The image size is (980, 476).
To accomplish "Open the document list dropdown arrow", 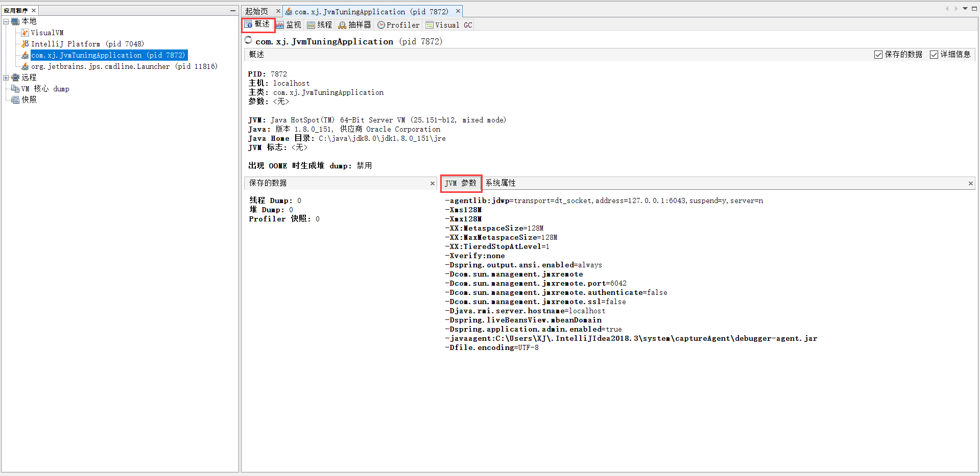I will click(965, 9).
